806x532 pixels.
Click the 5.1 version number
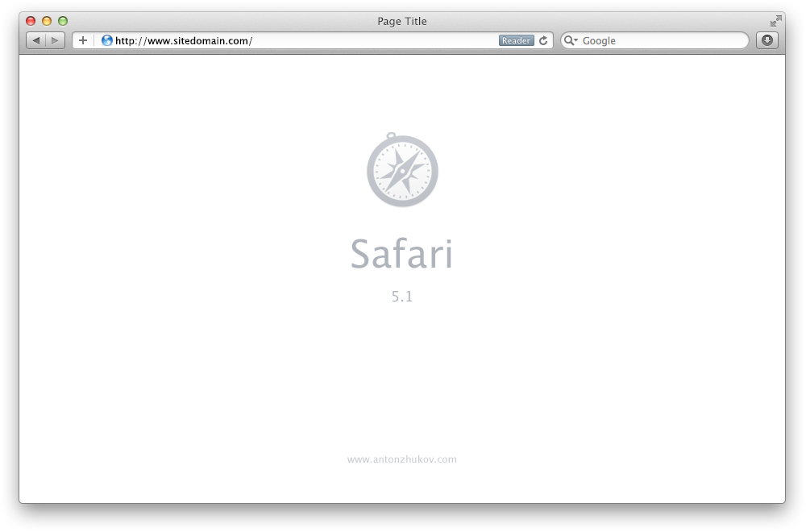pos(402,297)
